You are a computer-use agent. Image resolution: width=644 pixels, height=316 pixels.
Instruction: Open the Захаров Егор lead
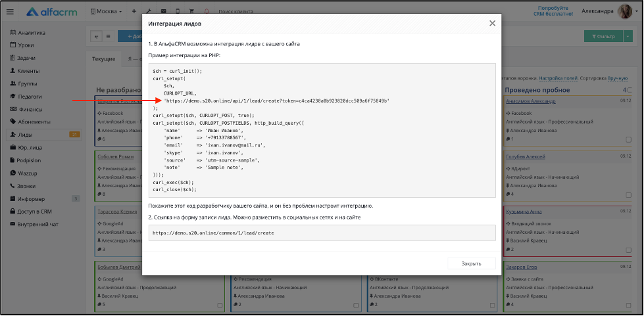(522, 267)
